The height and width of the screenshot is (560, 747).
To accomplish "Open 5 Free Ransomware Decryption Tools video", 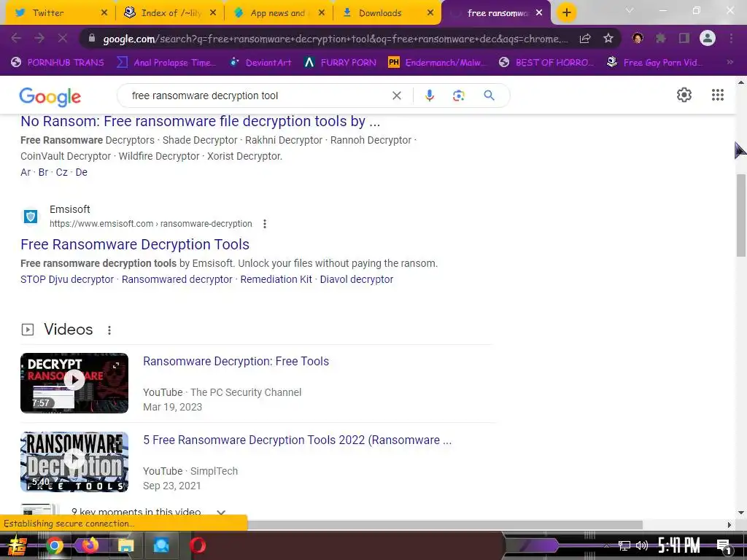I will pyautogui.click(x=298, y=440).
